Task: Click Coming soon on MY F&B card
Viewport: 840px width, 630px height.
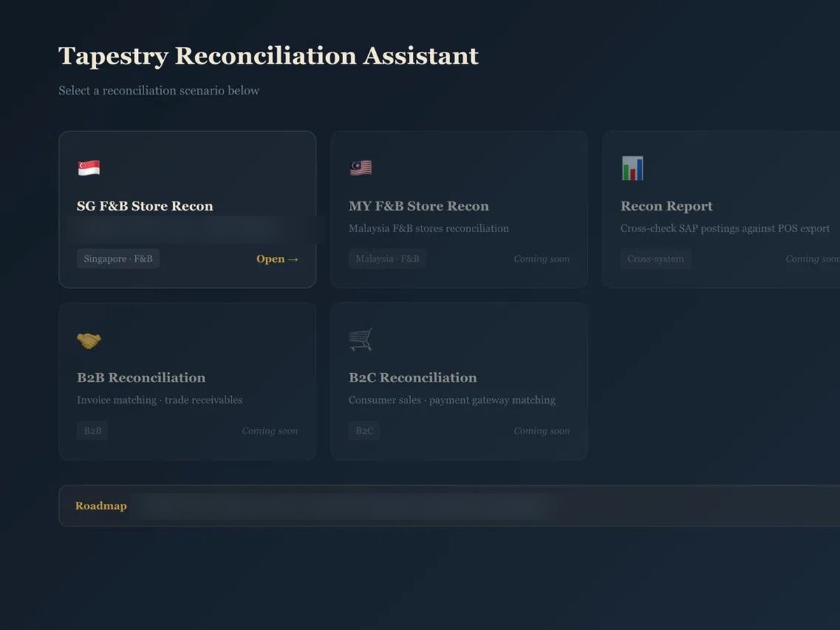Action: pos(542,259)
